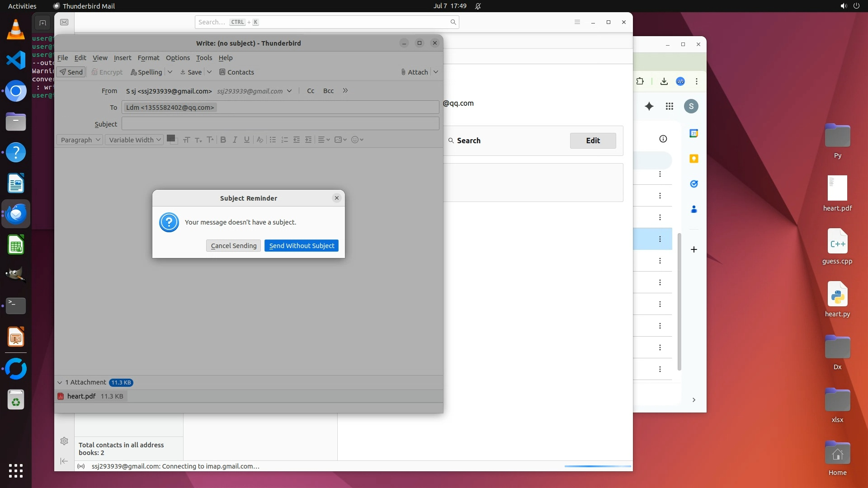Click the bulleted list icon
Viewport: 868px width, 488px height.
click(x=273, y=140)
